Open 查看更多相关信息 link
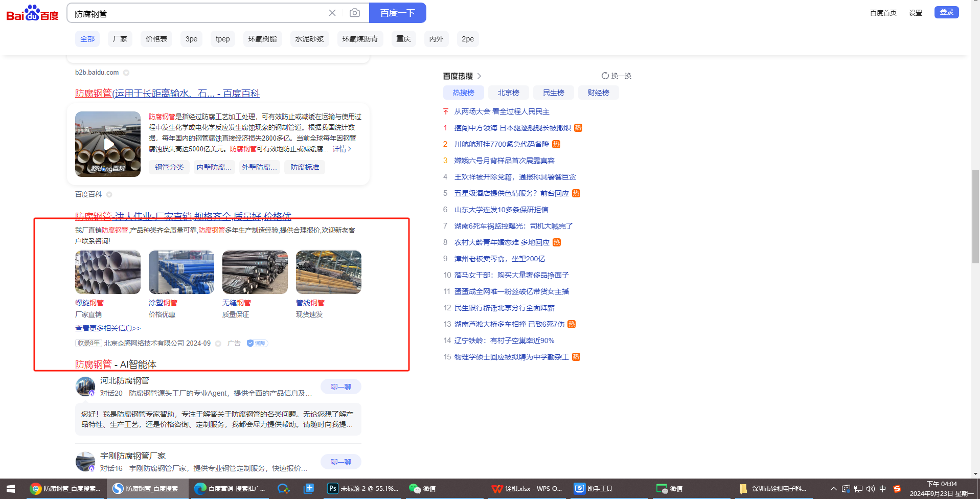The width and height of the screenshot is (980, 499). tap(108, 328)
